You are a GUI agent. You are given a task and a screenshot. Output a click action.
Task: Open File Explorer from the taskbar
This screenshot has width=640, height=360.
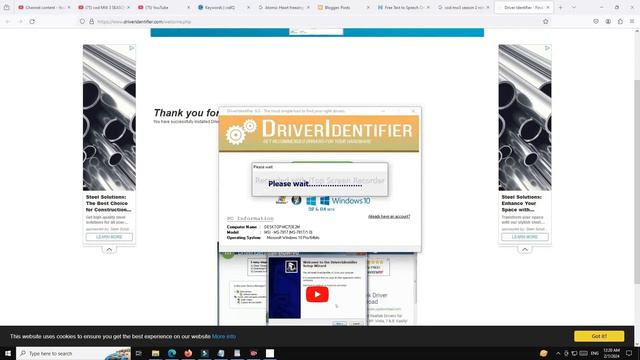[155, 353]
